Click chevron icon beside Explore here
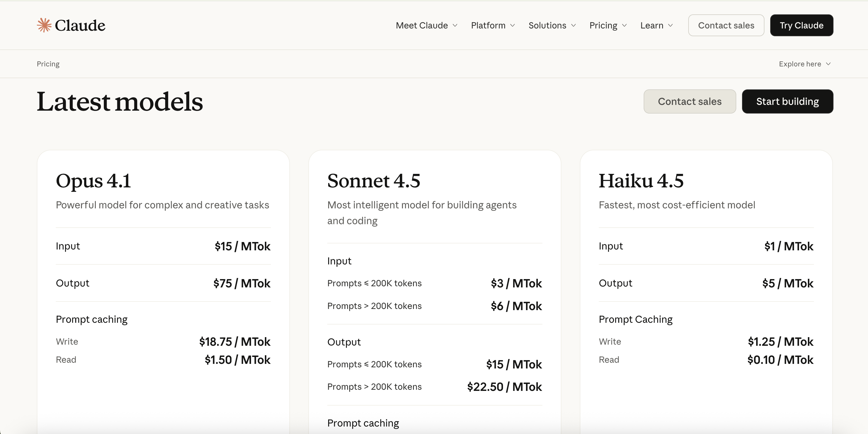 coord(828,64)
